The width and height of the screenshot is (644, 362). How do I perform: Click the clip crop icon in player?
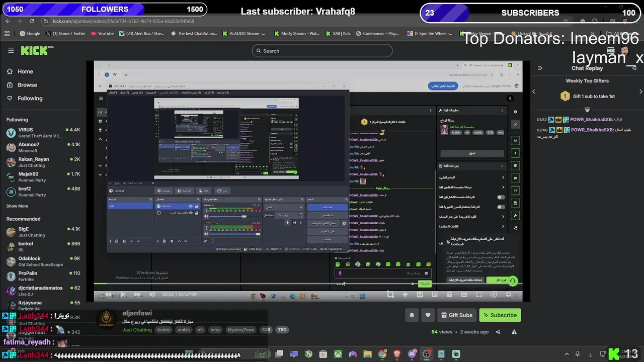click(390, 295)
